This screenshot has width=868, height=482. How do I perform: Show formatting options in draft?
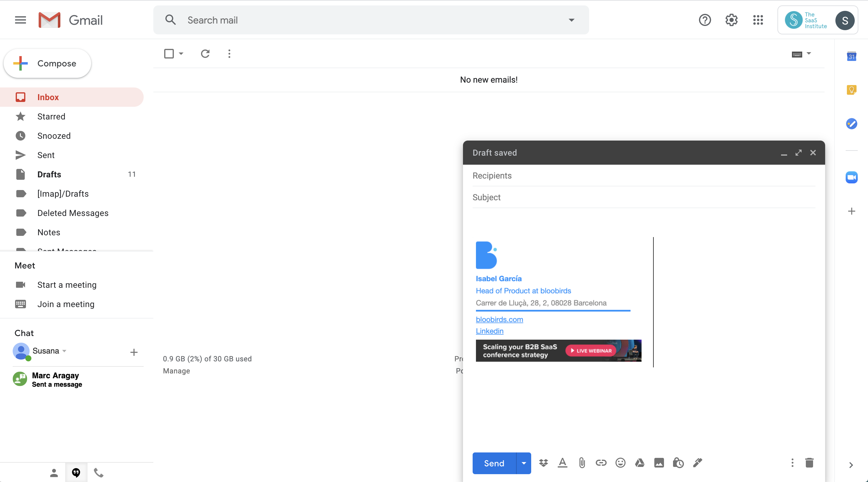562,463
